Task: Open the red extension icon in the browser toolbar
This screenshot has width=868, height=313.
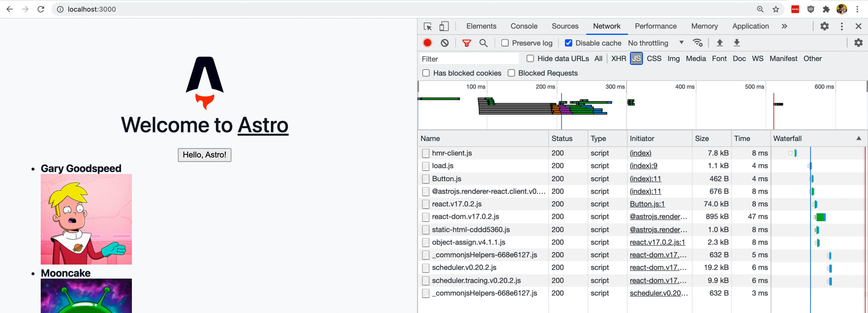Action: tap(795, 9)
